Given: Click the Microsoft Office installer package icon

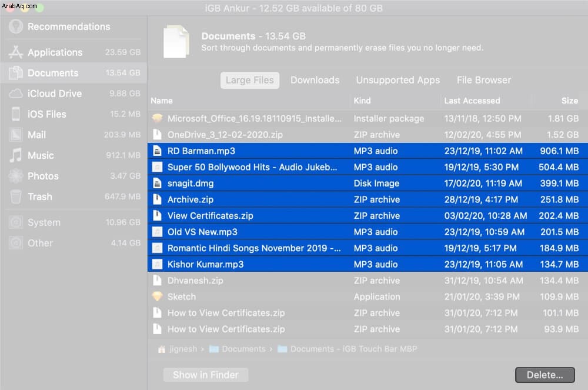Looking at the screenshot, I should 157,118.
